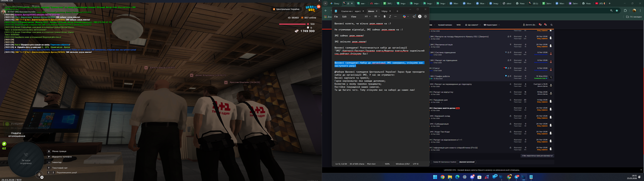644x181 pixels.
Task: Add a new tab in Notepad
Action: coord(397,11)
